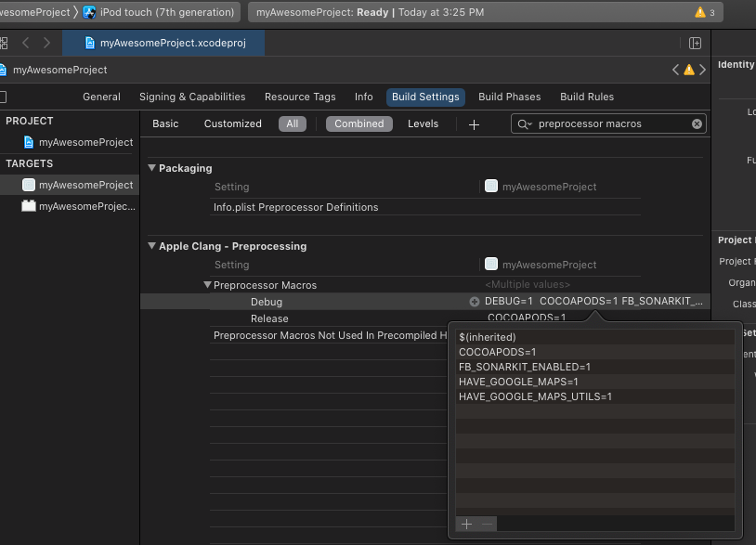Screen dimensions: 756x545
Task: Choose Levels settings view
Action: tap(423, 123)
